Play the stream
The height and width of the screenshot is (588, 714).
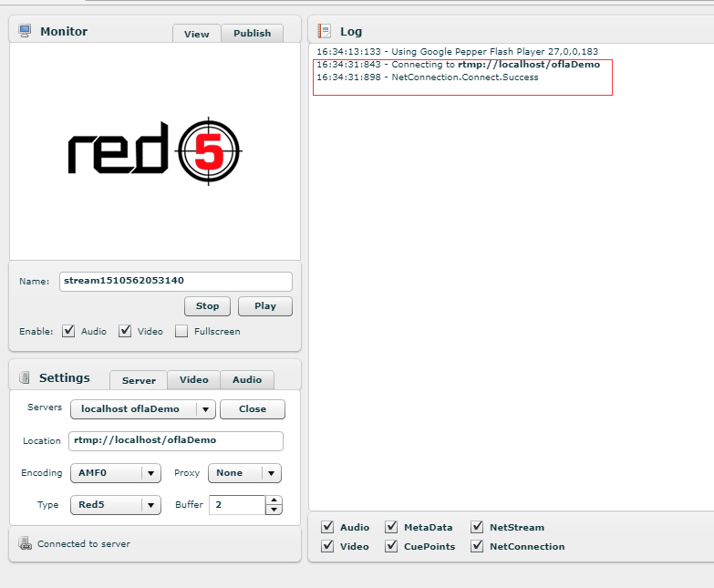[x=265, y=305]
